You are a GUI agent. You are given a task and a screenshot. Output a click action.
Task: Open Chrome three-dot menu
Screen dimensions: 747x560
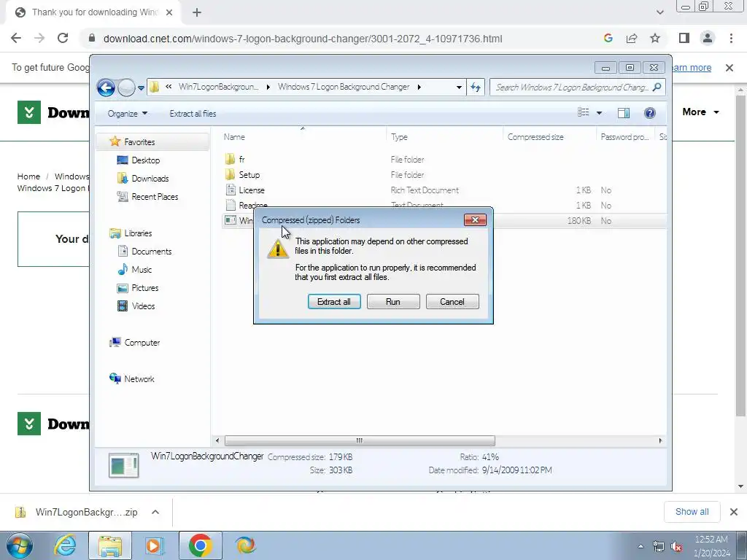click(x=731, y=39)
